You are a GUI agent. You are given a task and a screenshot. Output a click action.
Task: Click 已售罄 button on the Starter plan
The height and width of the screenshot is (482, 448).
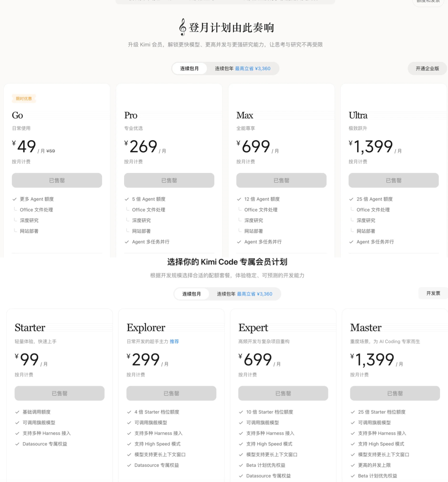(59, 393)
